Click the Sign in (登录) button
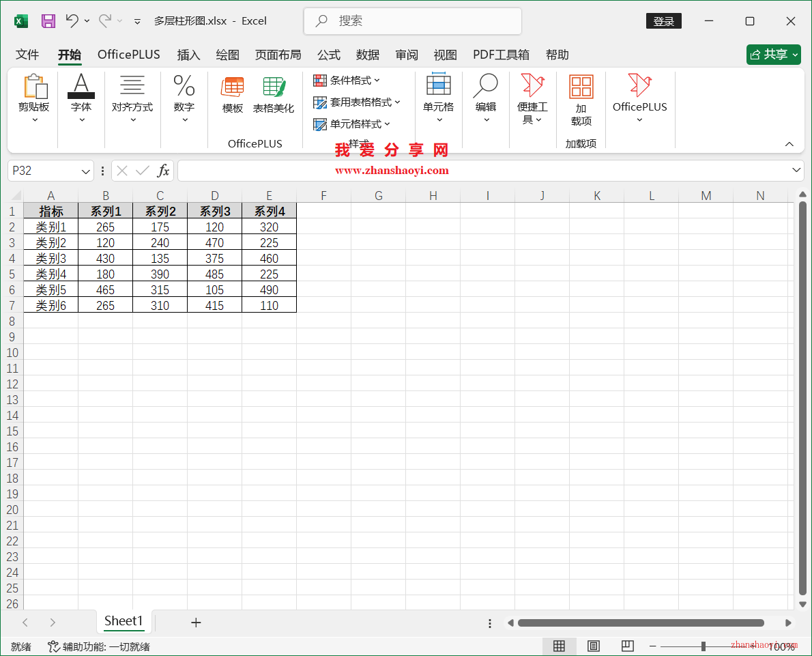 tap(663, 21)
